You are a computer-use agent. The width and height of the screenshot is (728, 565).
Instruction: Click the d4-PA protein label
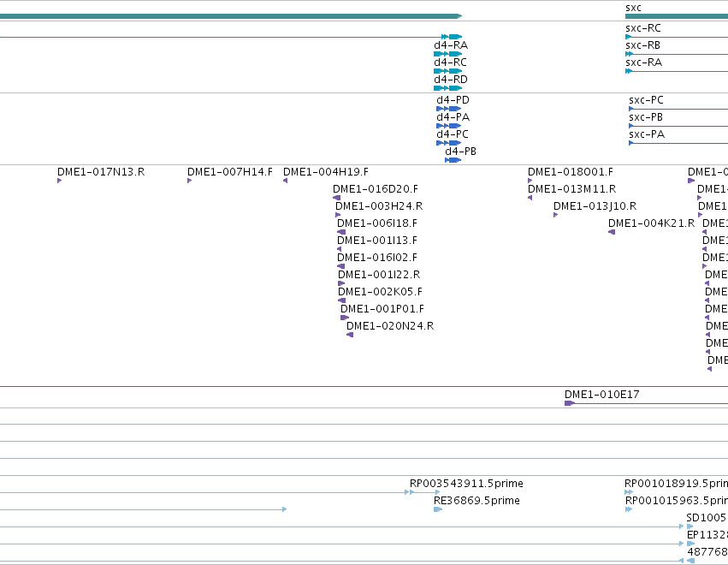coord(453,117)
